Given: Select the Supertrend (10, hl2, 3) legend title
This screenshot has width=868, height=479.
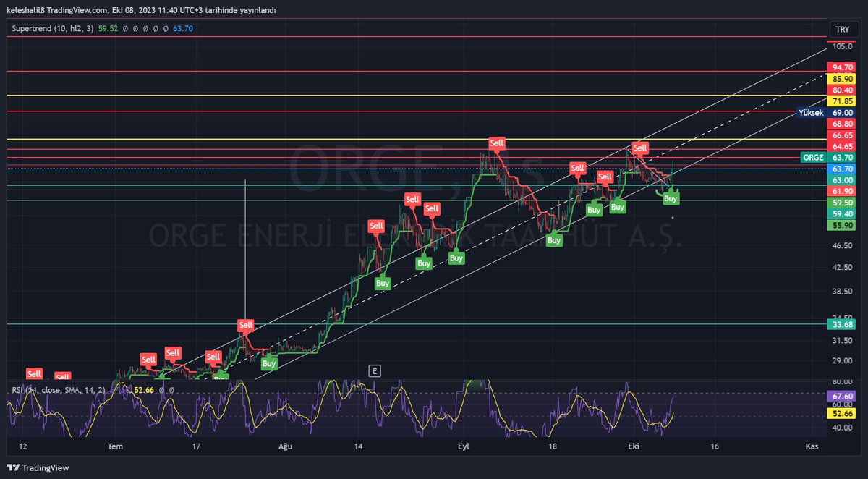Looking at the screenshot, I should coord(53,29).
